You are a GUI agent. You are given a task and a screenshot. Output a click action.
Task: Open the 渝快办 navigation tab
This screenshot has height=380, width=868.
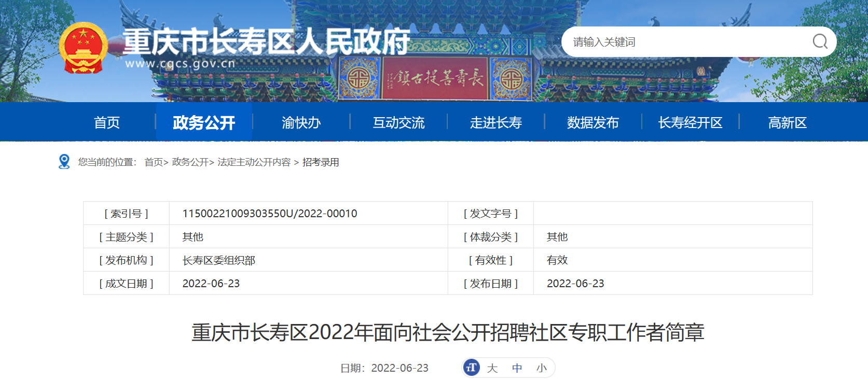pos(301,123)
